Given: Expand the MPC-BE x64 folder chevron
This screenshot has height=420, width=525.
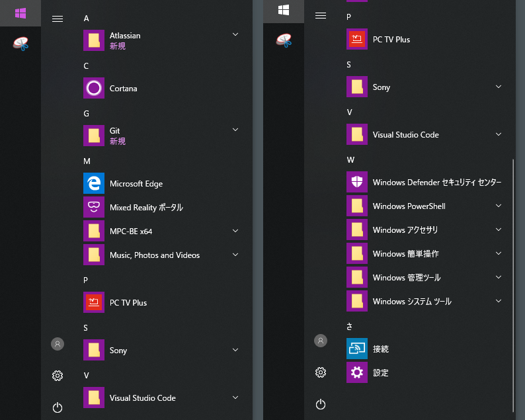Looking at the screenshot, I should pyautogui.click(x=235, y=231).
